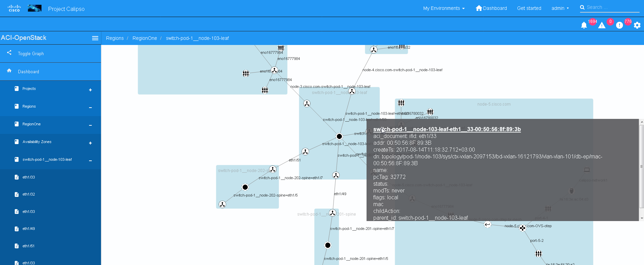This screenshot has height=265, width=644.
Task: Click the 'pcTag: 32772' line in tooltip
Action: (389, 177)
